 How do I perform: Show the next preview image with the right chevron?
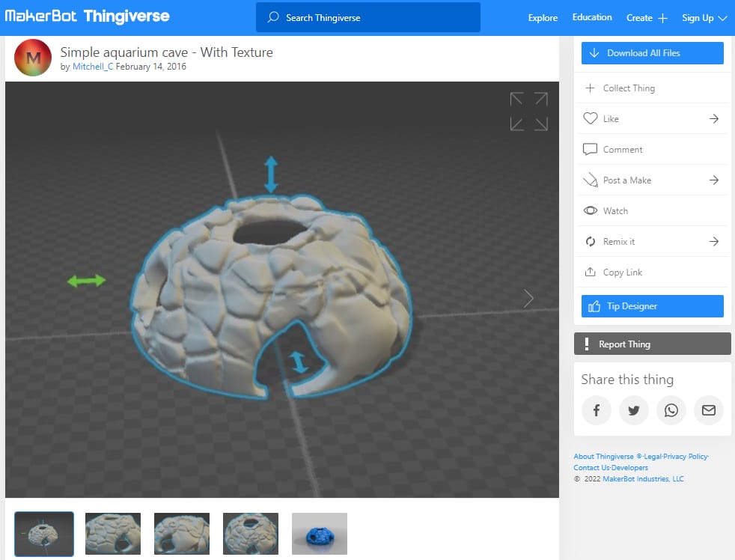(528, 298)
